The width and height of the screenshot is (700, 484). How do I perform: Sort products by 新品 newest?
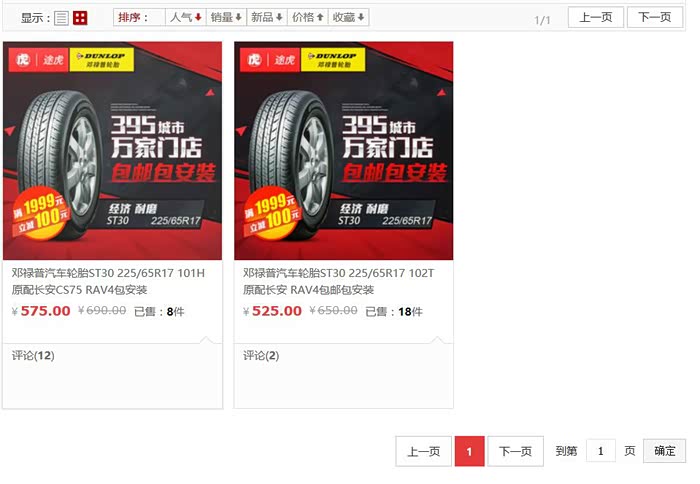tap(267, 17)
